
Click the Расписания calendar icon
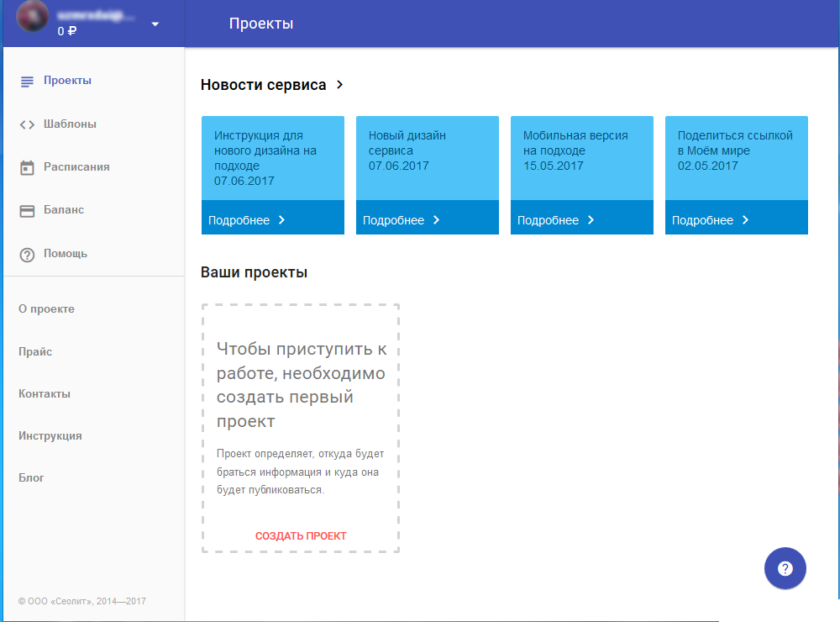[27, 167]
